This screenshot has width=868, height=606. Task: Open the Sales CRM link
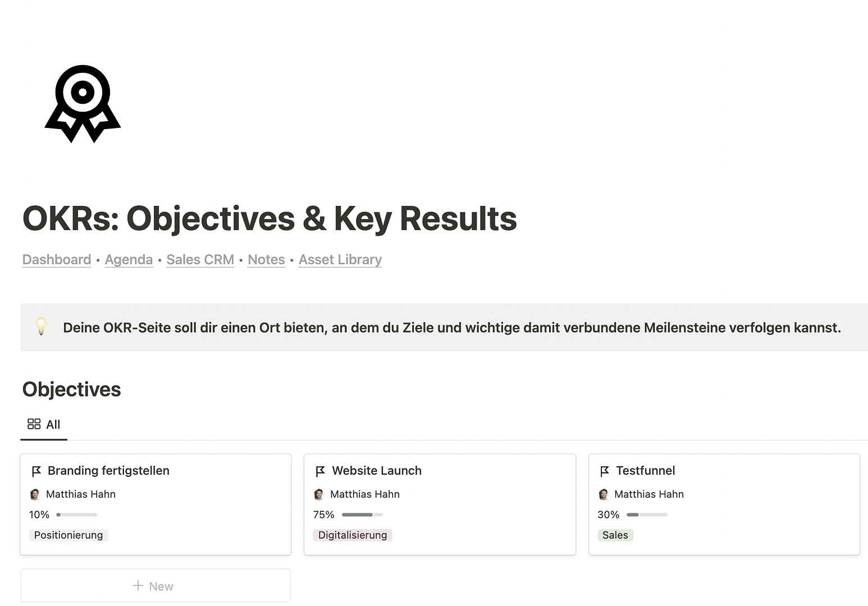click(x=200, y=260)
